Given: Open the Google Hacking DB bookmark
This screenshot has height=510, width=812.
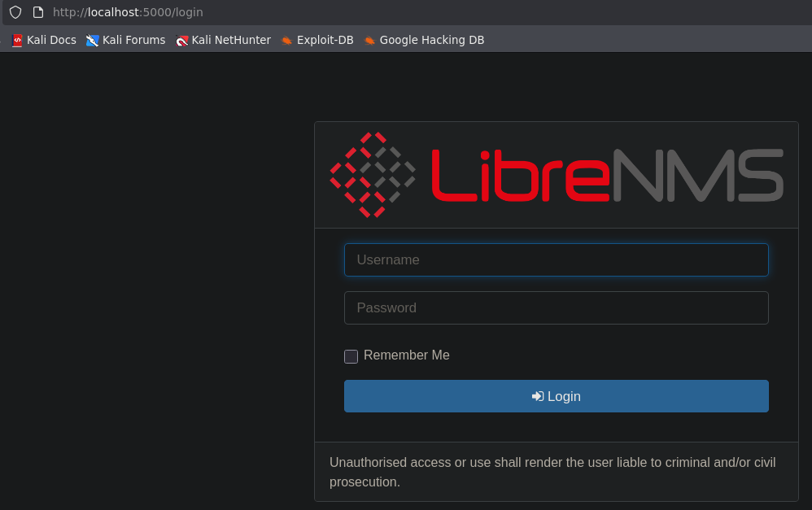Looking at the screenshot, I should click(424, 40).
